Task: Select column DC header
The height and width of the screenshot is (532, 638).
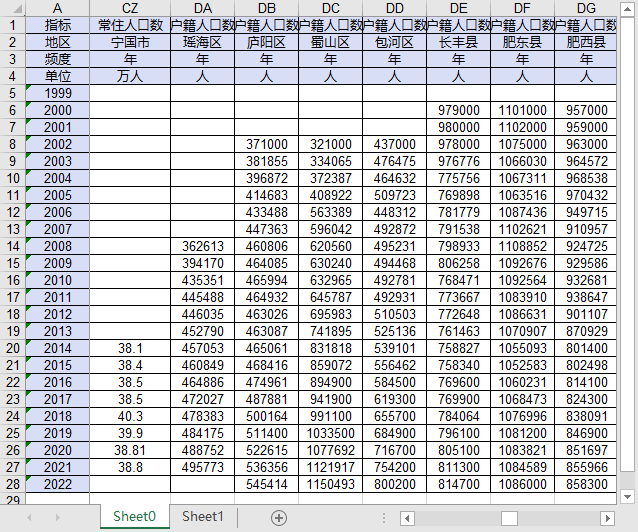Action: [330, 8]
